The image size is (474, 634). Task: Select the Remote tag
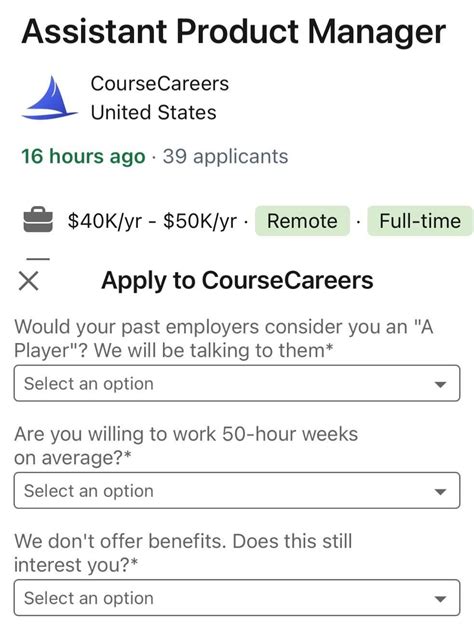click(x=302, y=221)
